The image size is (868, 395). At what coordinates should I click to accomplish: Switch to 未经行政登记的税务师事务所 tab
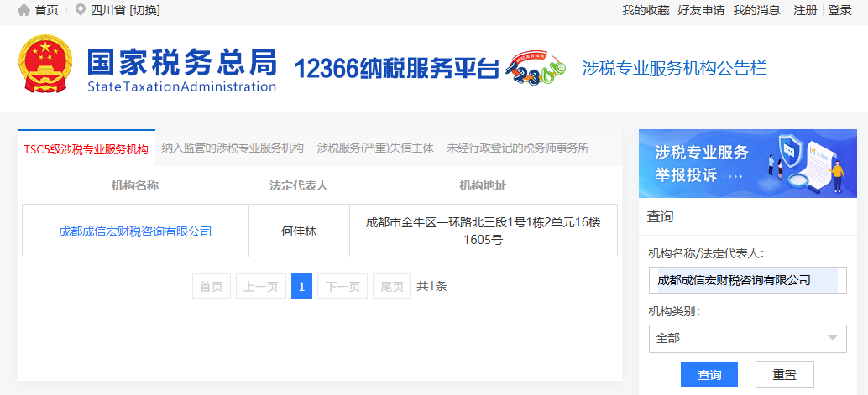click(x=518, y=148)
